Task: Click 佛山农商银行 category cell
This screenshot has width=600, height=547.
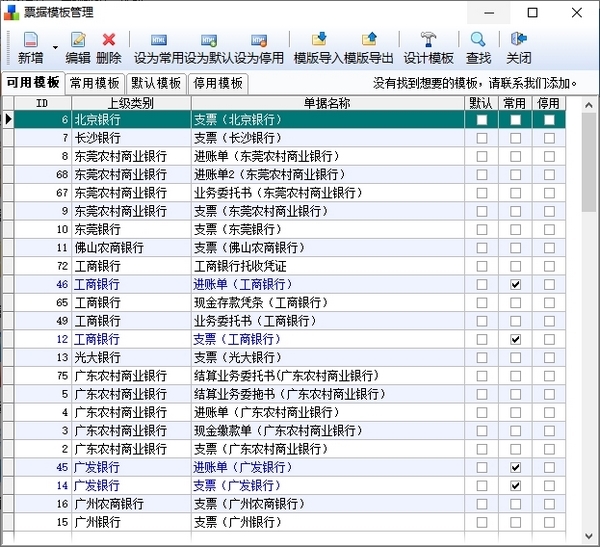Action: [131, 248]
